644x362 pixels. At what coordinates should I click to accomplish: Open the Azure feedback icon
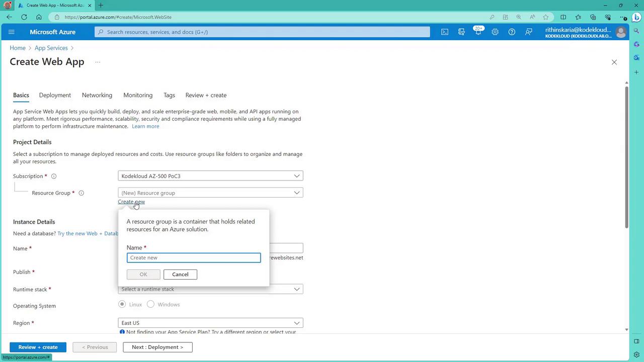(x=528, y=32)
